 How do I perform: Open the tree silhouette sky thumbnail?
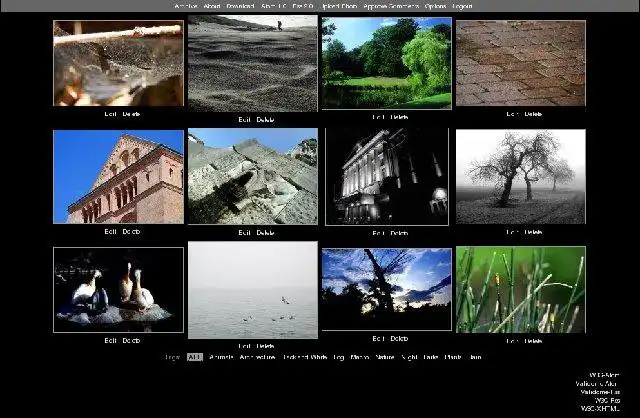387,289
